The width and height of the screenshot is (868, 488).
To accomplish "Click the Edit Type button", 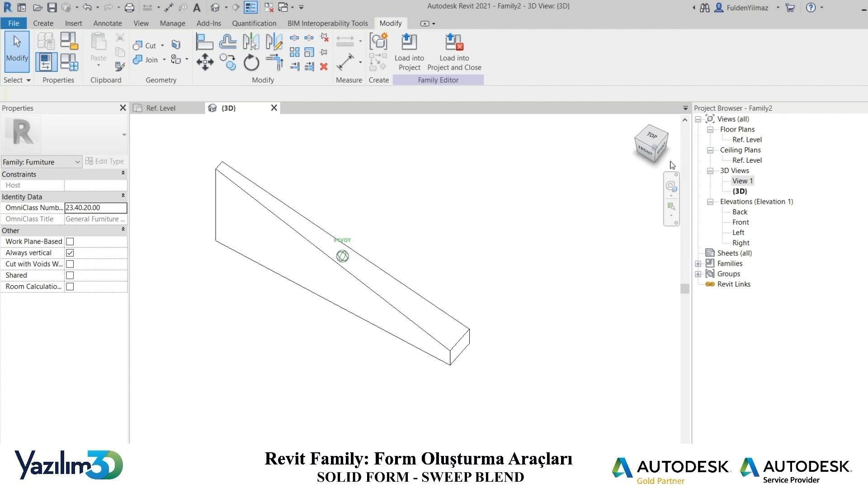I will 105,161.
